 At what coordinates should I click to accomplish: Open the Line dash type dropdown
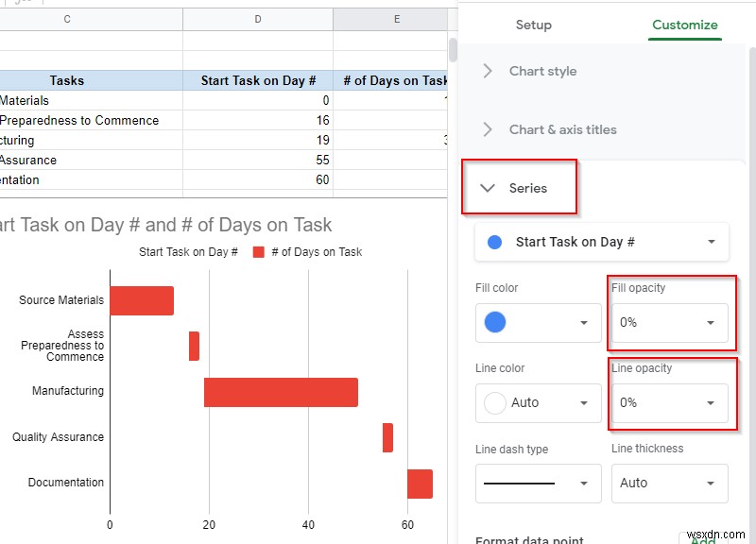[538, 484]
